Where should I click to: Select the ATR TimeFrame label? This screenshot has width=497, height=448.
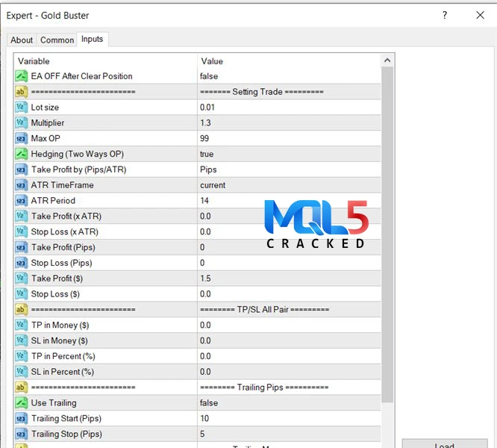tap(62, 185)
